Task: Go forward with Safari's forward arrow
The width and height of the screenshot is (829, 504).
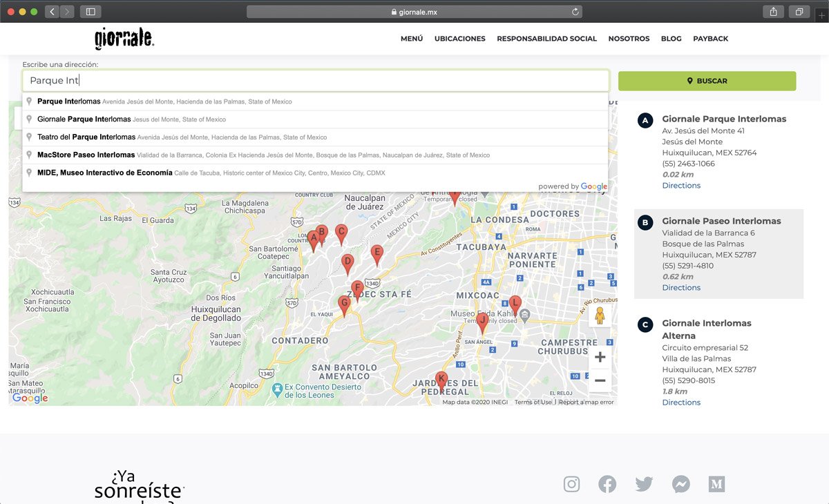Action: pyautogui.click(x=67, y=12)
